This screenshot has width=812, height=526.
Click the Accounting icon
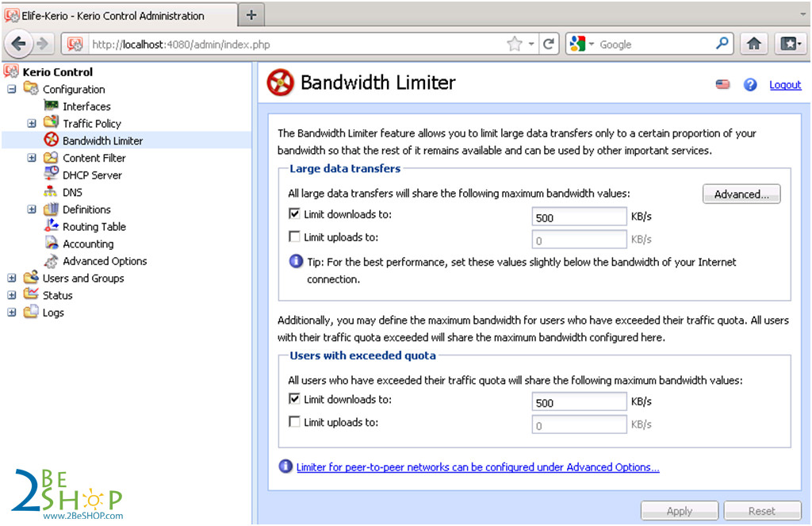pos(52,243)
